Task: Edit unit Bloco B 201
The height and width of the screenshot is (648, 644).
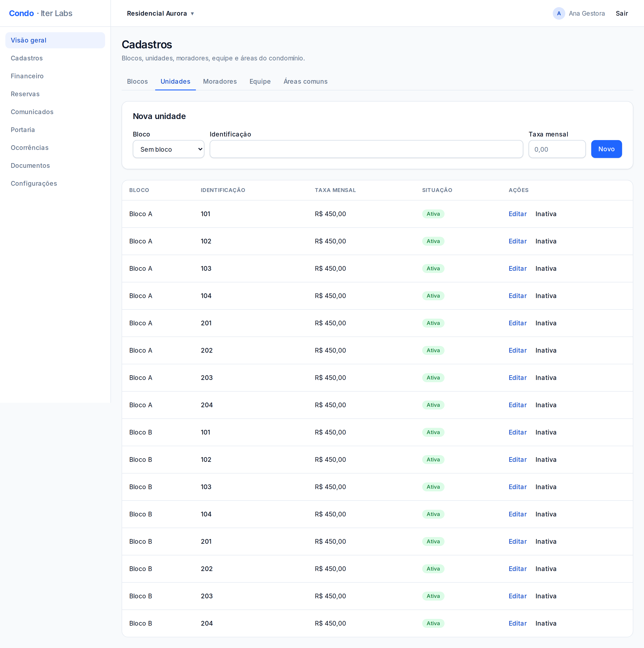Action: click(517, 542)
